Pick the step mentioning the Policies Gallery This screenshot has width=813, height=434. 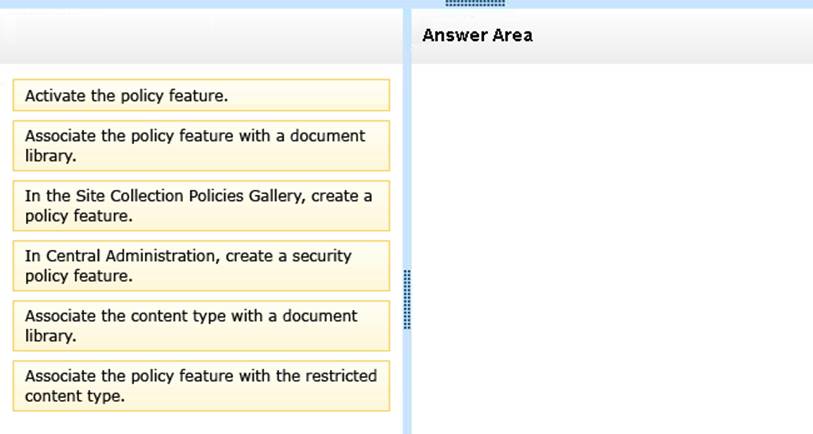pyautogui.click(x=201, y=206)
